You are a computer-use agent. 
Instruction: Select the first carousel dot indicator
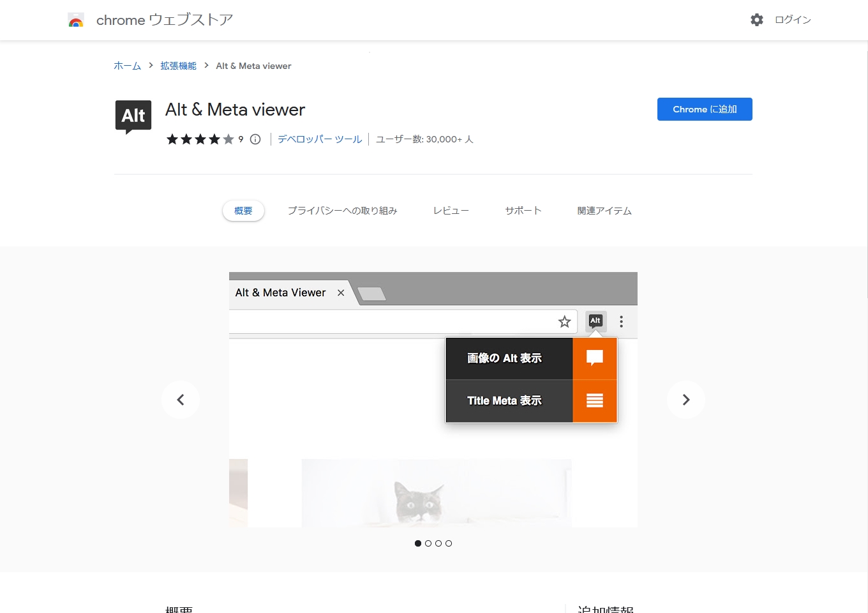(418, 543)
